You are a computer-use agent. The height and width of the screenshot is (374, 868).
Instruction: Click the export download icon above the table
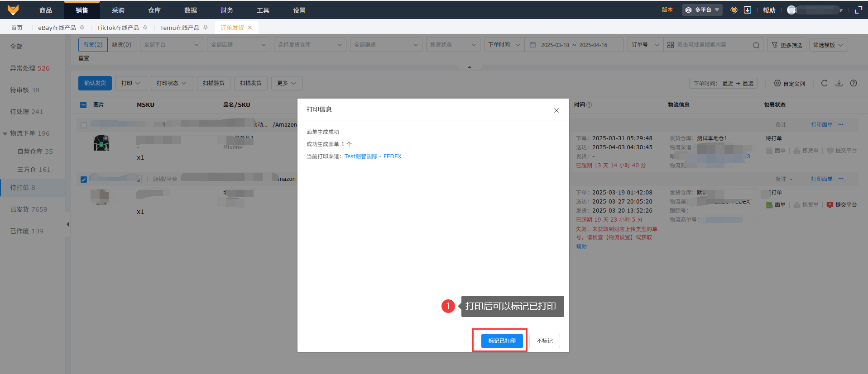tap(839, 83)
